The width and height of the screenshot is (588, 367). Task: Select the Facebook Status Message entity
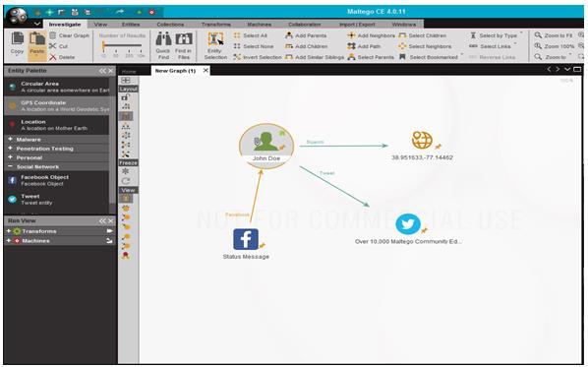[x=246, y=239]
